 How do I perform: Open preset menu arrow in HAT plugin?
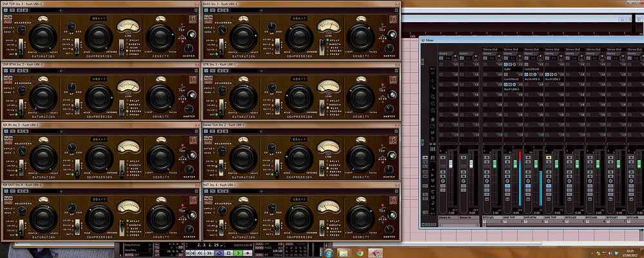coord(396,191)
